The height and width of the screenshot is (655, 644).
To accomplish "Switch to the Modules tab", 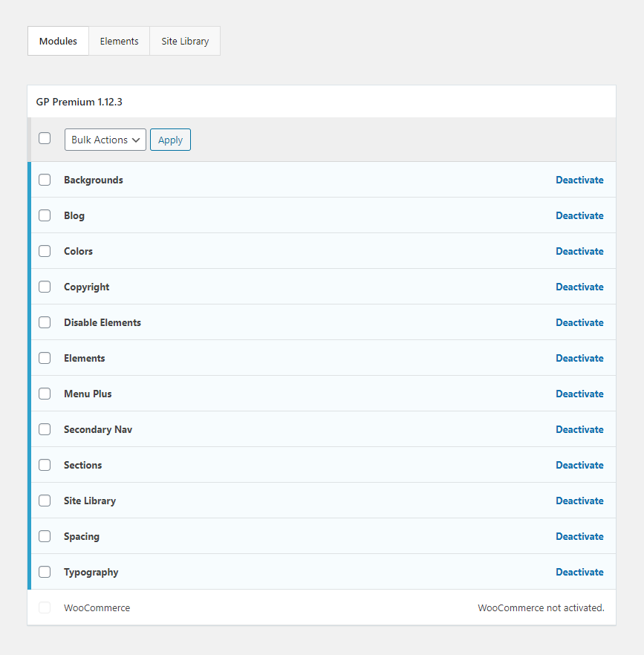I will click(x=58, y=42).
